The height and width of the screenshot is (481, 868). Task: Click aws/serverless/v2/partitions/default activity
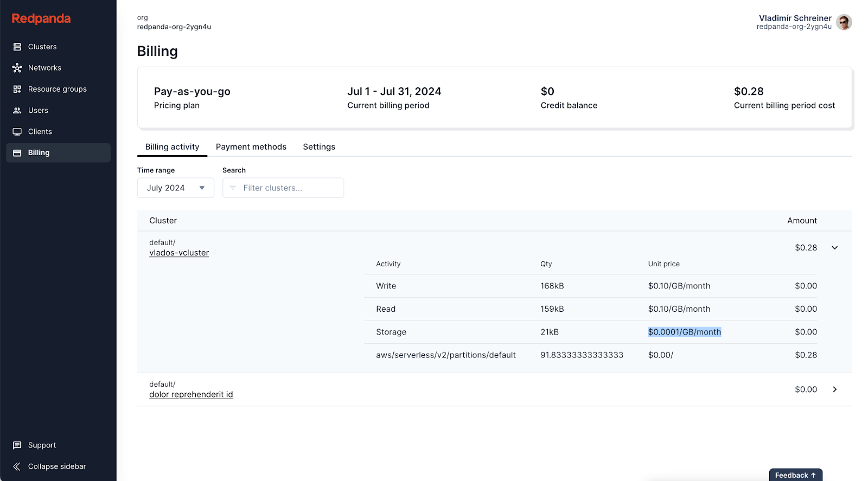[446, 355]
